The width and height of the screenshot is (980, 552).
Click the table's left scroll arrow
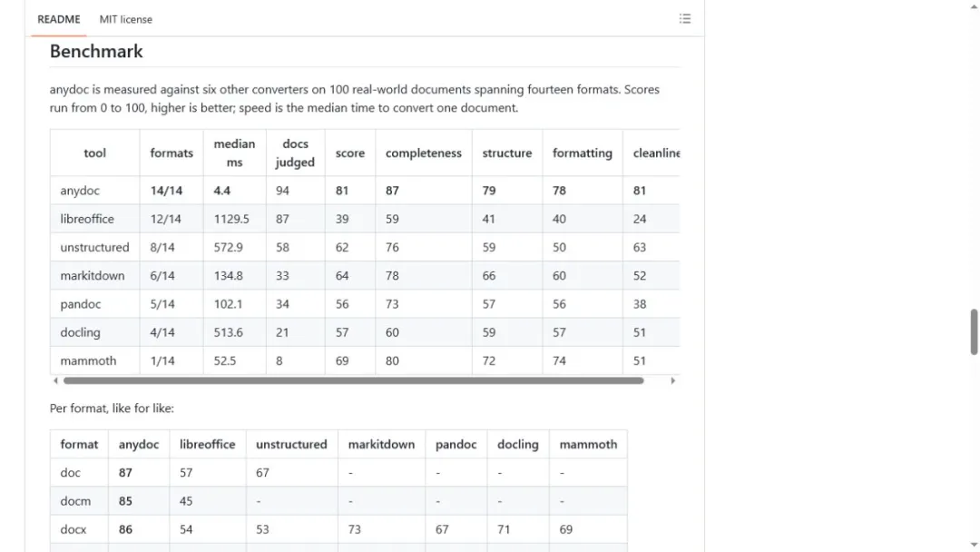[x=55, y=380]
